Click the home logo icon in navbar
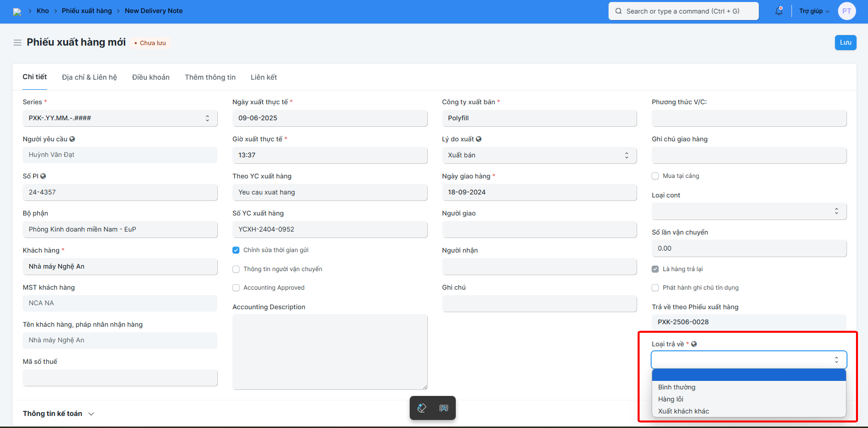868x428 pixels. click(x=17, y=12)
